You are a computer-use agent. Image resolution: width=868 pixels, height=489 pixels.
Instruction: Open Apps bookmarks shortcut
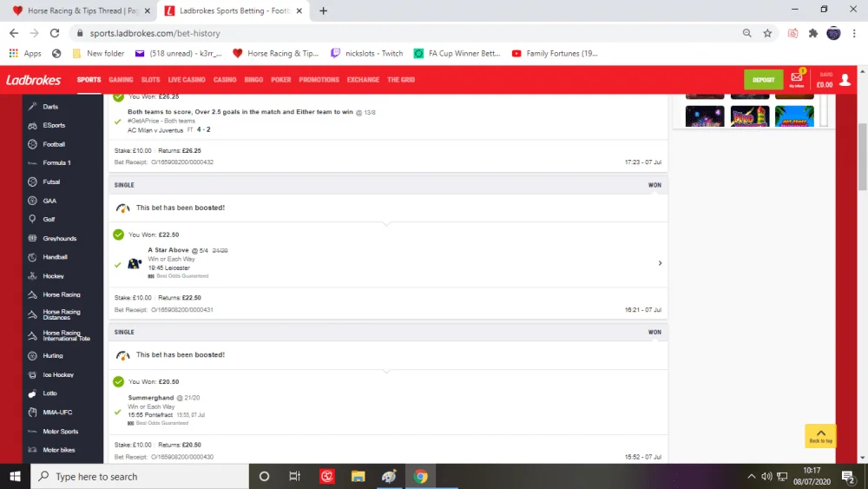point(25,53)
